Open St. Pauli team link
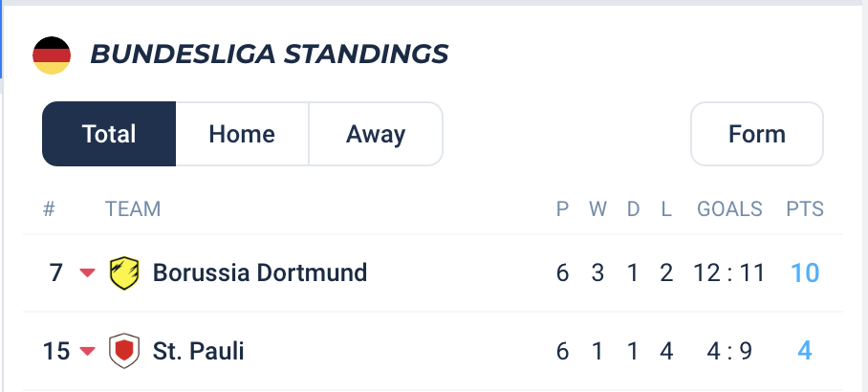 [x=198, y=351]
